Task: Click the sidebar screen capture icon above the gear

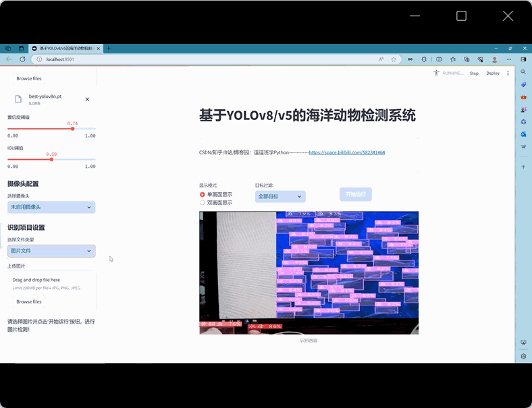Action: 523,343
